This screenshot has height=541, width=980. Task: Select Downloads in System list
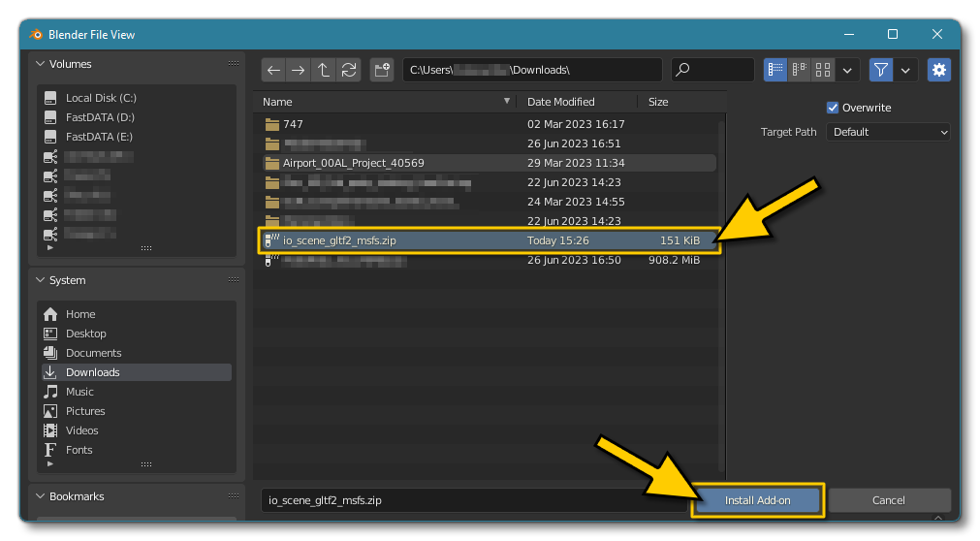[x=137, y=372]
